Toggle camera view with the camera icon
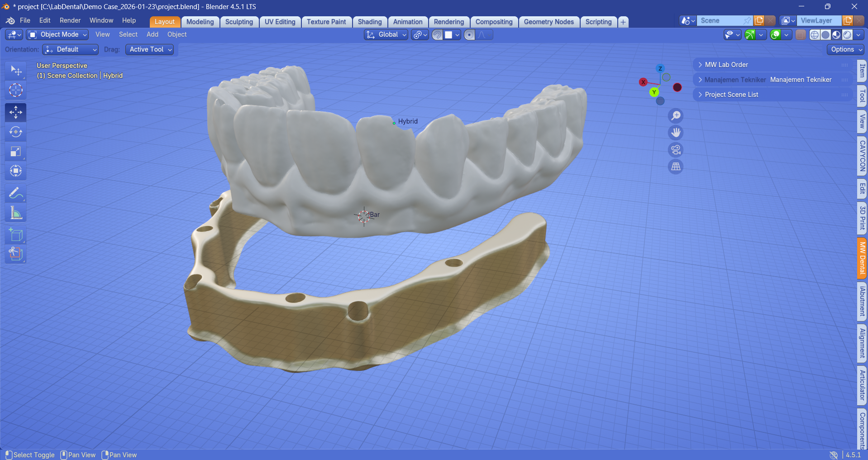This screenshot has width=868, height=460. [x=676, y=150]
